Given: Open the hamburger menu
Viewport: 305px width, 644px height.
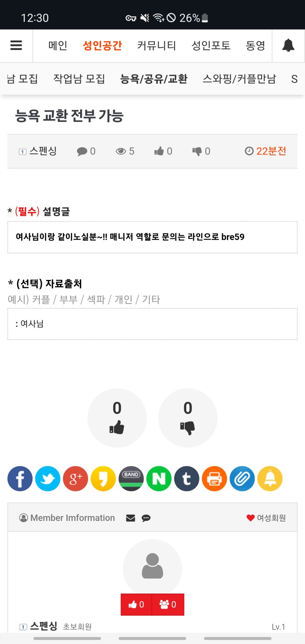Looking at the screenshot, I should (x=16, y=45).
